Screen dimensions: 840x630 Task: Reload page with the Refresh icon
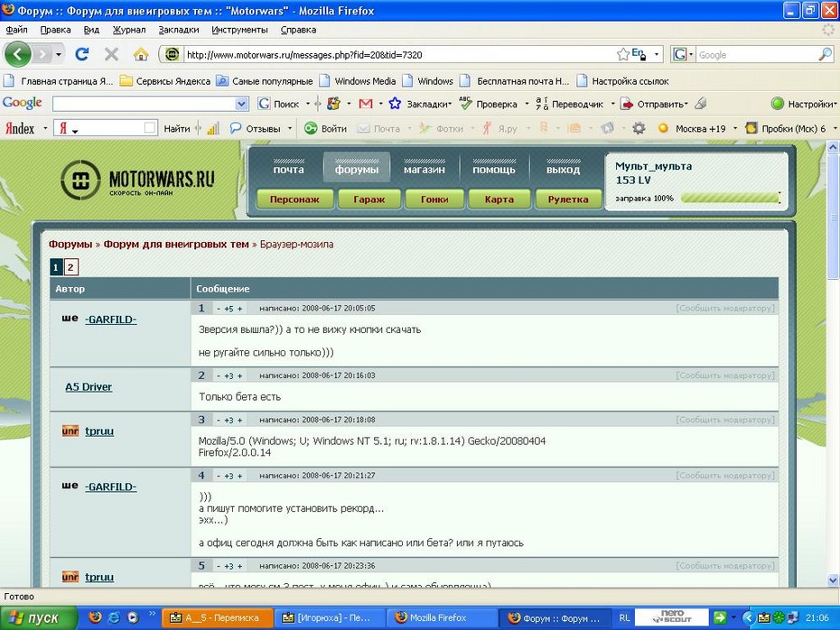(x=82, y=54)
